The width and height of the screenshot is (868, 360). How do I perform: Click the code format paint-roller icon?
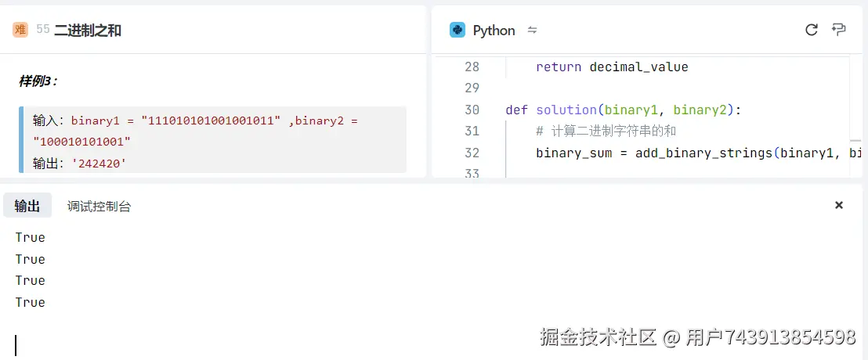click(x=839, y=31)
